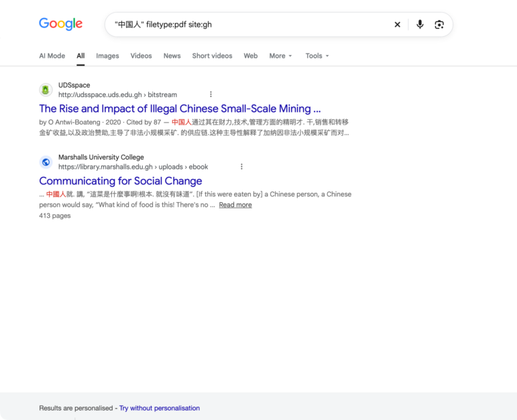Open Communicating for Social Change result
Screen dimensions: 517x420
coord(120,181)
